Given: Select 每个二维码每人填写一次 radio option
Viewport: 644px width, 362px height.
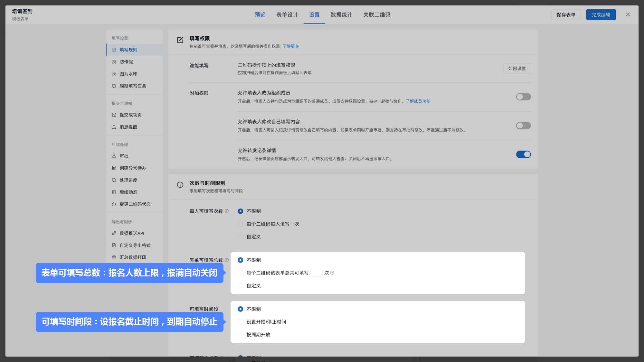Looking at the screenshot, I should pos(241,224).
